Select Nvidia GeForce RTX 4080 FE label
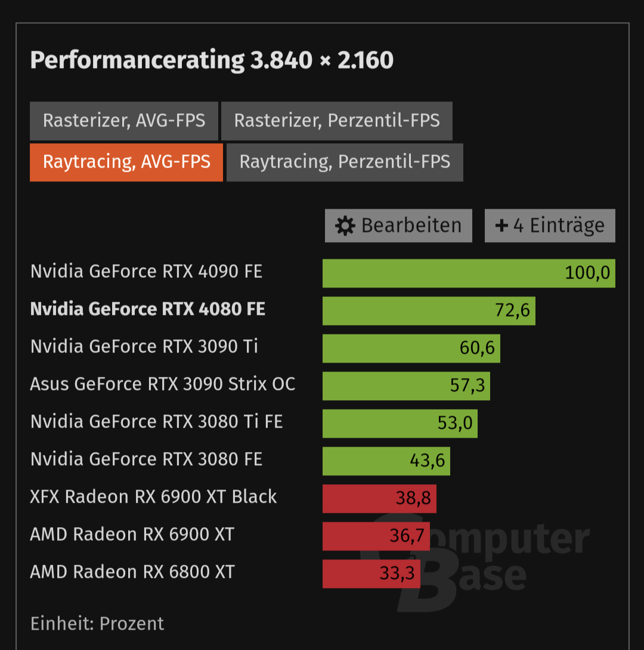The image size is (644, 650). (147, 309)
